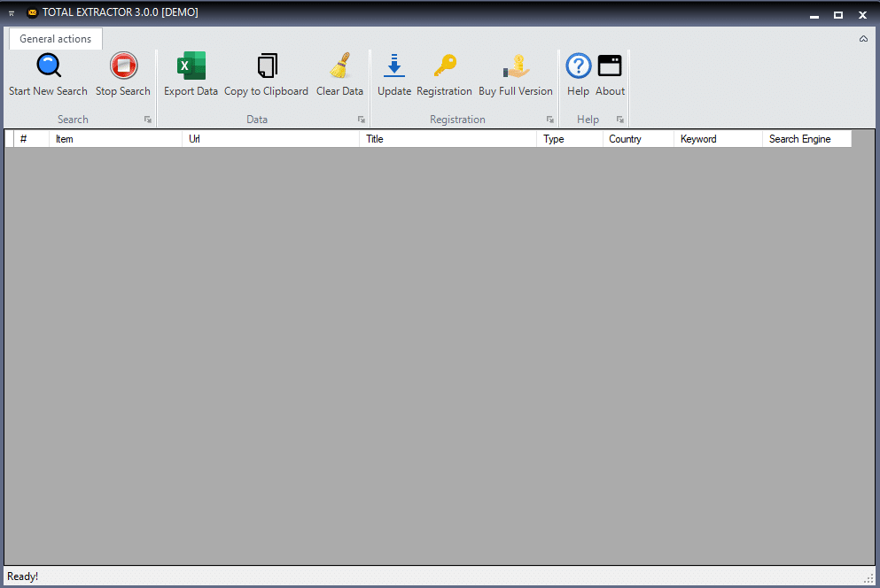The height and width of the screenshot is (588, 880).
Task: Expand the Search group dialog launcher
Action: [148, 120]
